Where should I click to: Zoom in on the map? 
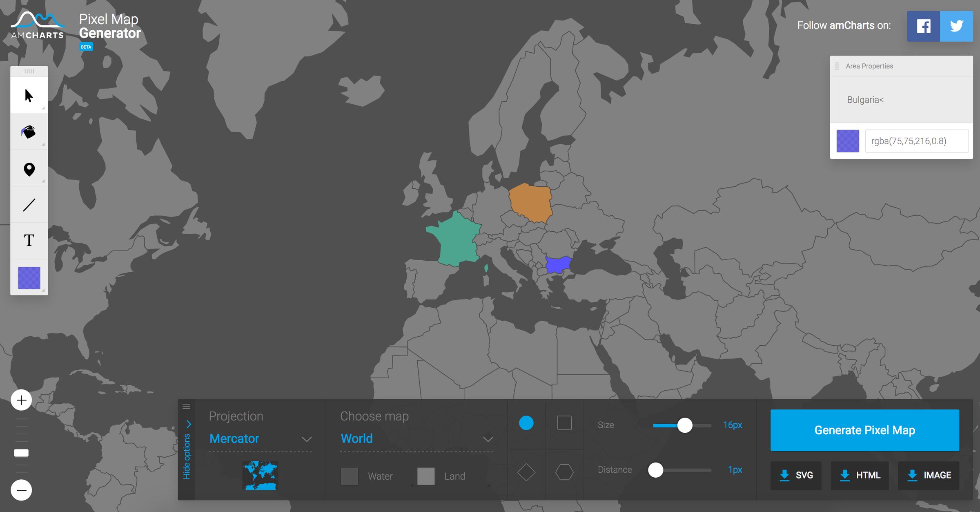click(x=21, y=400)
